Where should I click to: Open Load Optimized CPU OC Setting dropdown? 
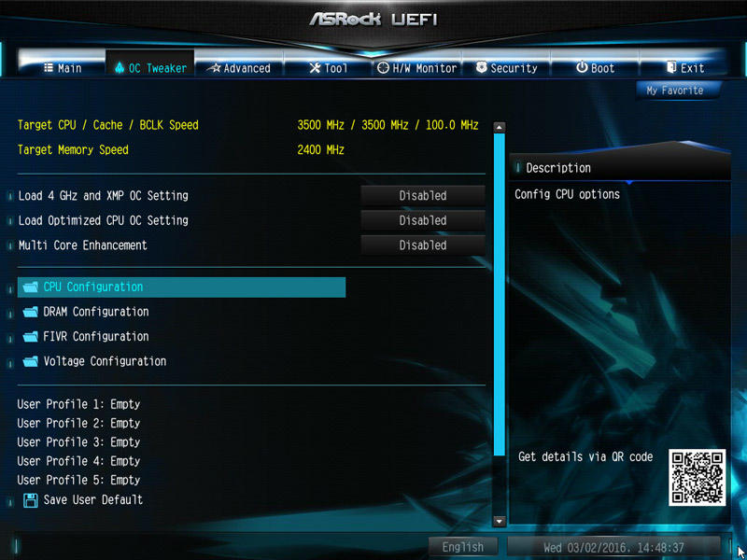click(423, 220)
